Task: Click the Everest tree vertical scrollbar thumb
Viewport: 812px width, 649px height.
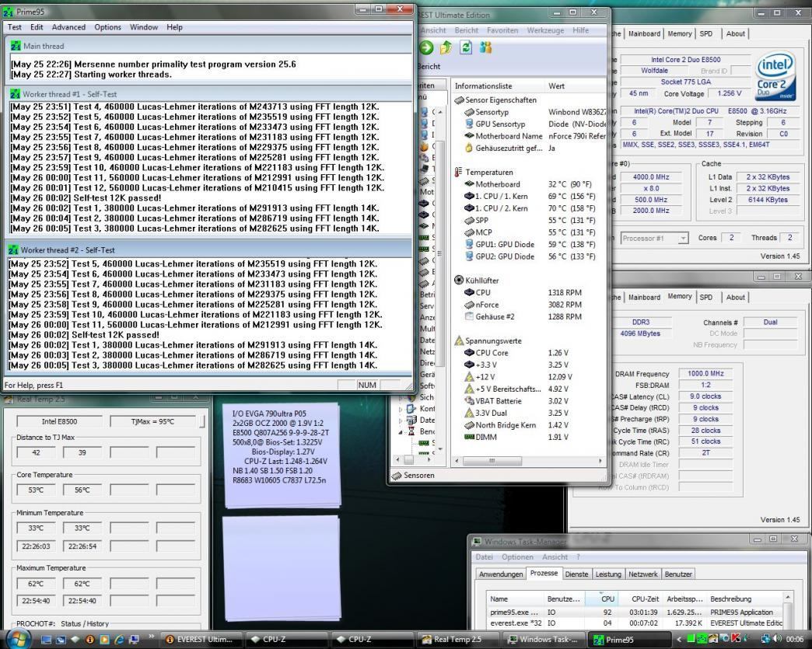Action: 439,255
